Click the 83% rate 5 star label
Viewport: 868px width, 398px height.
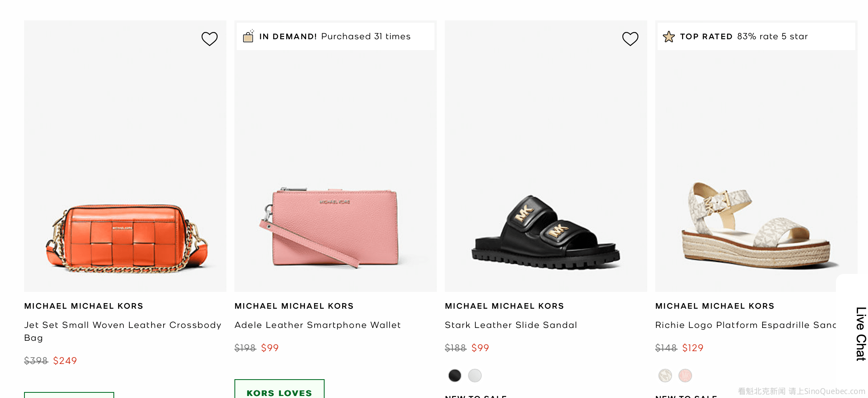[x=772, y=36]
